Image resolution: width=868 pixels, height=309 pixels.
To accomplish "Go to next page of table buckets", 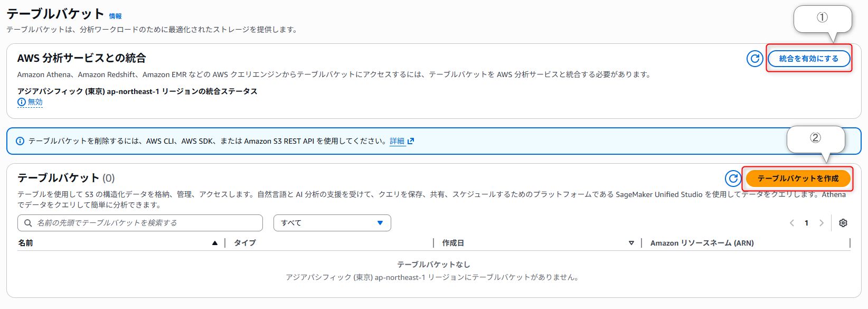I will click(822, 223).
